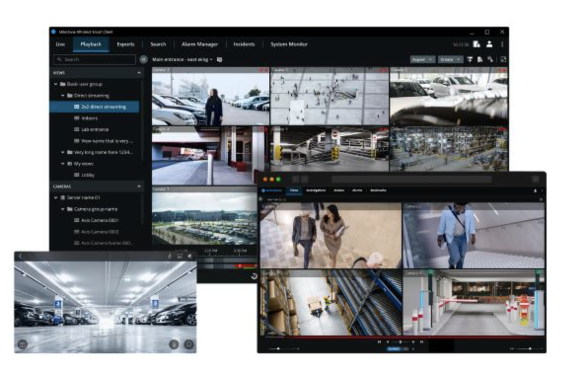Click the zoom slider at the web client's bottom left
This screenshot has width=588, height=375.
click(279, 349)
